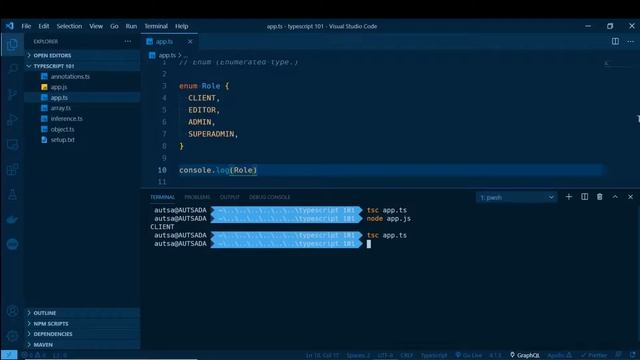
Task: Click the errors and warnings status icon
Action: click(x=34, y=355)
